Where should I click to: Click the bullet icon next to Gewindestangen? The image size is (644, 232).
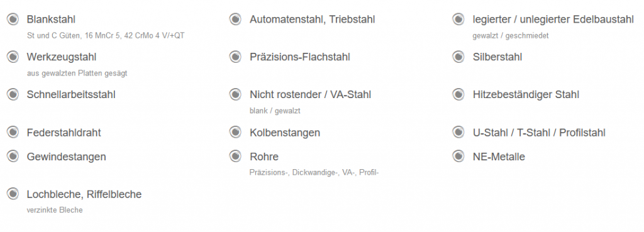13,157
